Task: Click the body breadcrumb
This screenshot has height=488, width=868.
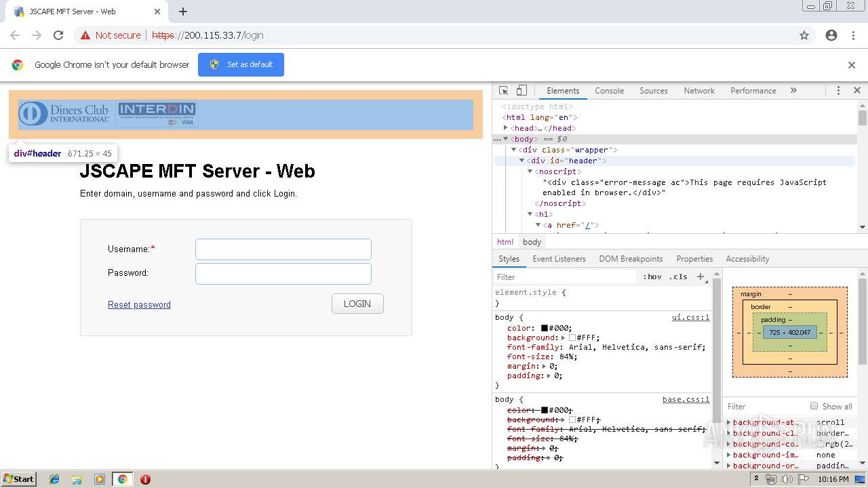Action: click(x=532, y=242)
